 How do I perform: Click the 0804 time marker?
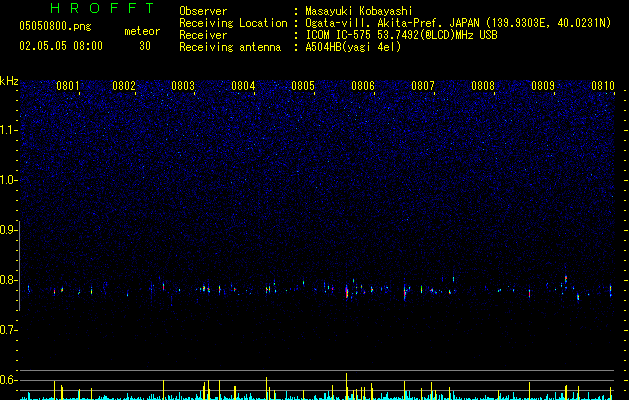point(243,86)
